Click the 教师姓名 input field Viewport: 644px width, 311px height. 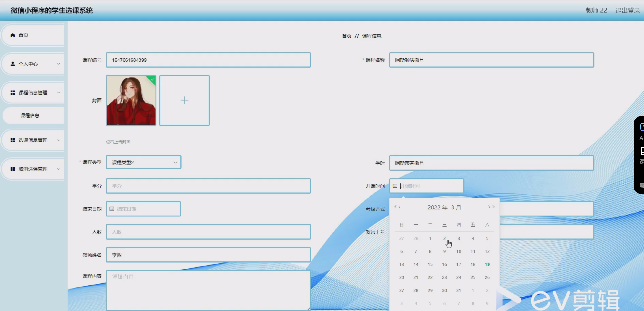click(208, 255)
